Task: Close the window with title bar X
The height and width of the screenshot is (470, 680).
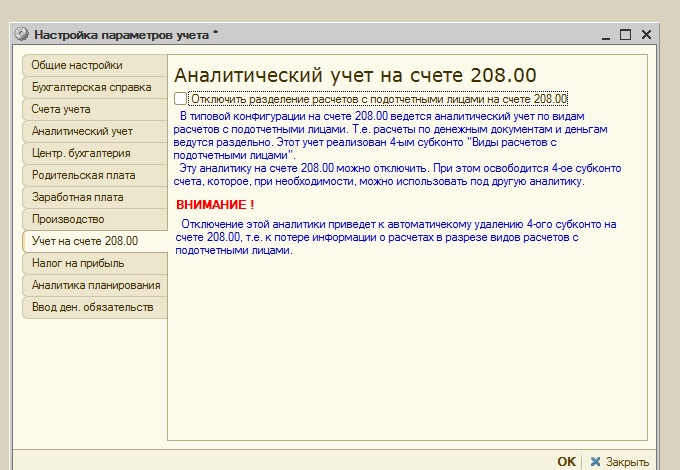Action: tap(646, 35)
